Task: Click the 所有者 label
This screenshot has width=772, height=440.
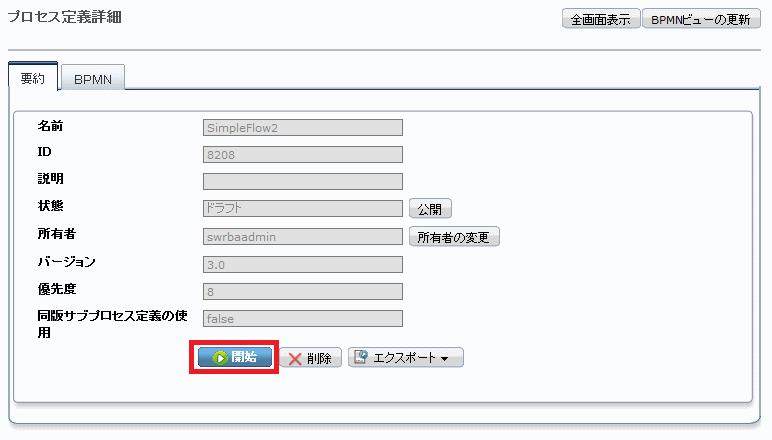Action: coord(57,234)
